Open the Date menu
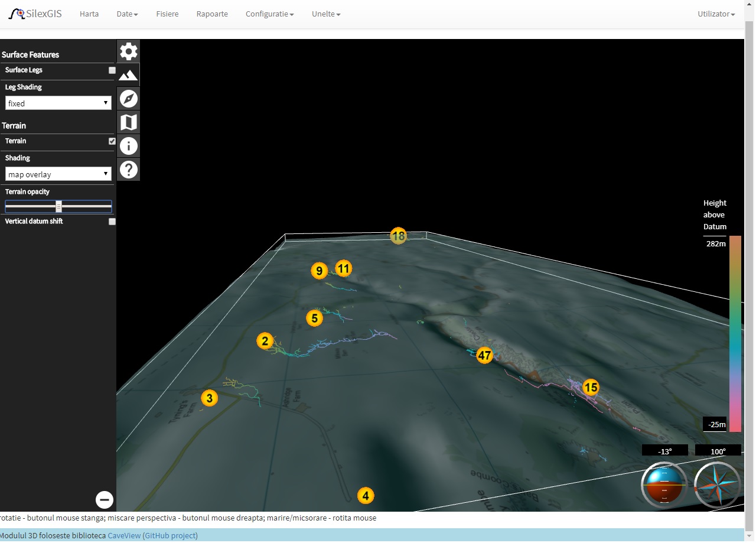The width and height of the screenshot is (756, 543). click(127, 14)
